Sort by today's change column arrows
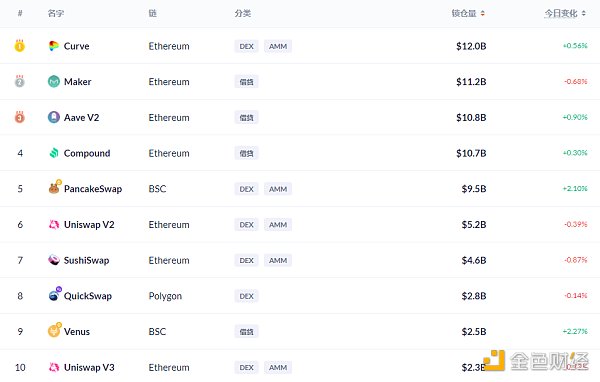Screen dimensions: 600x382 tap(584, 13)
